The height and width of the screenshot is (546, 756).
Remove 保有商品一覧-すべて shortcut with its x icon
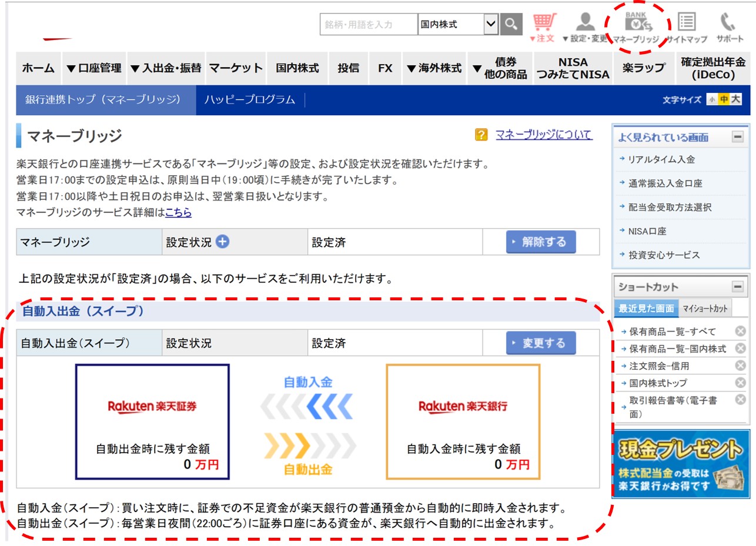coord(741,331)
